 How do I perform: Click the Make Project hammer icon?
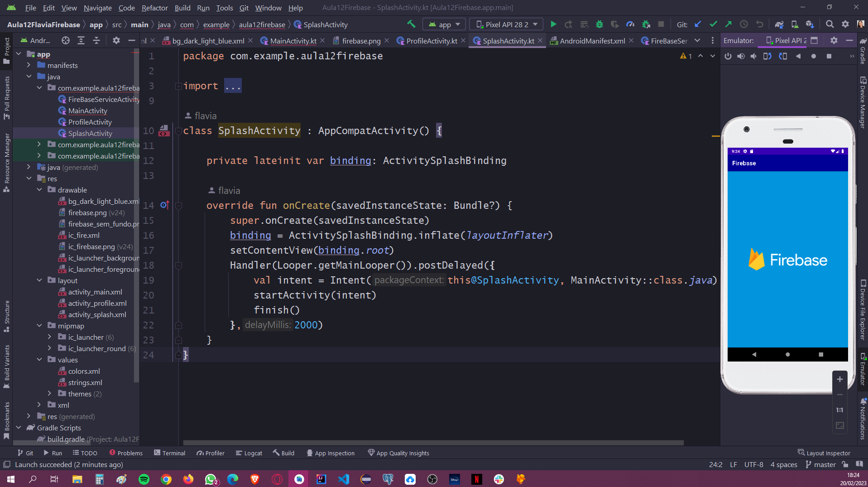click(411, 24)
